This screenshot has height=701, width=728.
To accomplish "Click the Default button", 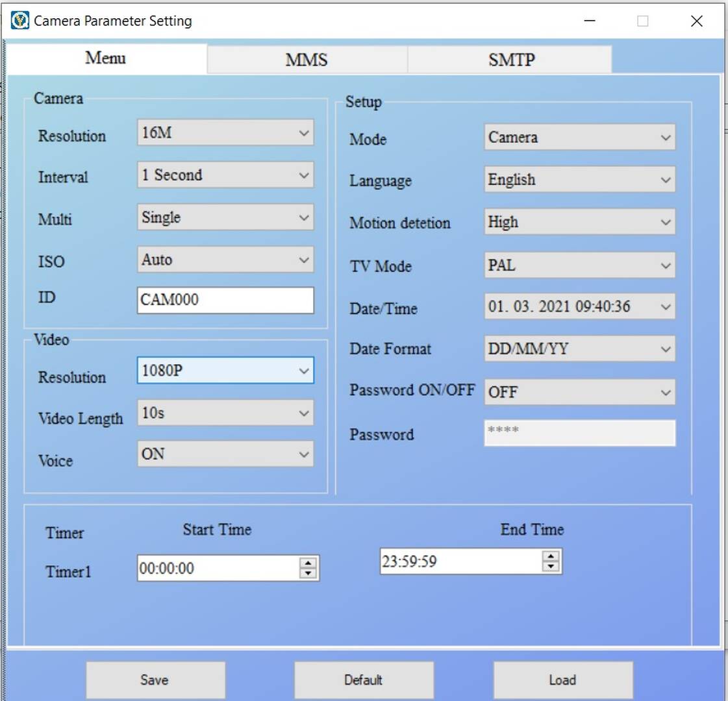I will pyautogui.click(x=364, y=680).
